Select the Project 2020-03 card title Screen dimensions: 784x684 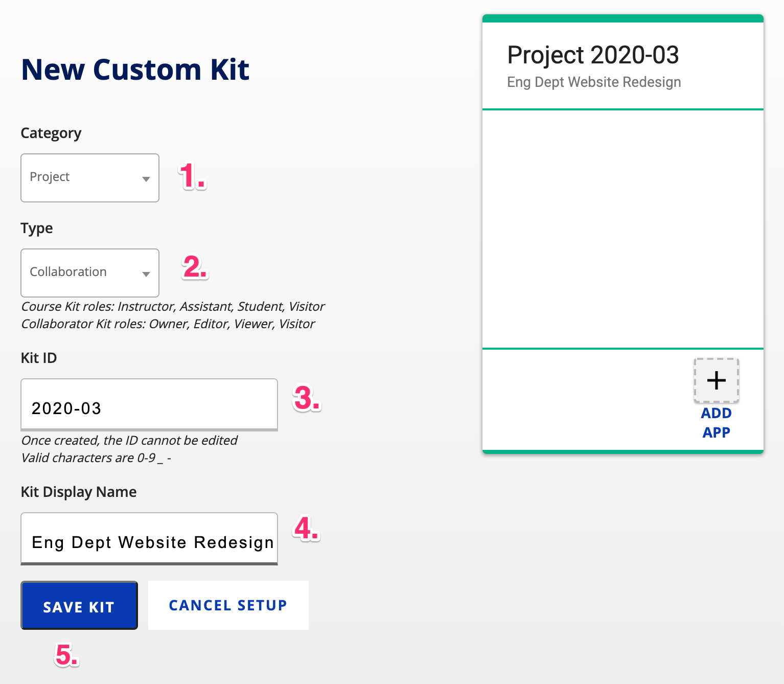pos(593,55)
